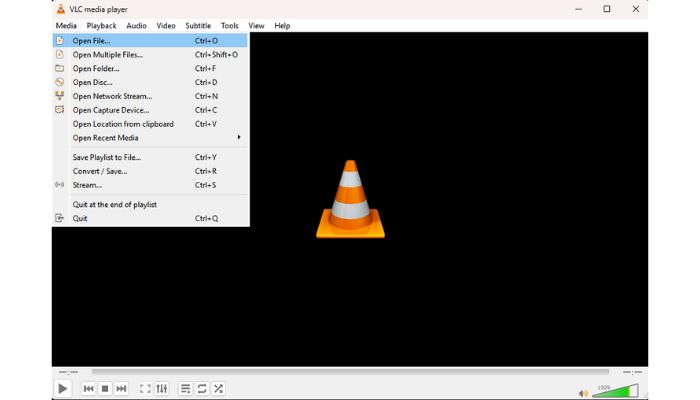Maximize the VLC window

pos(607,9)
